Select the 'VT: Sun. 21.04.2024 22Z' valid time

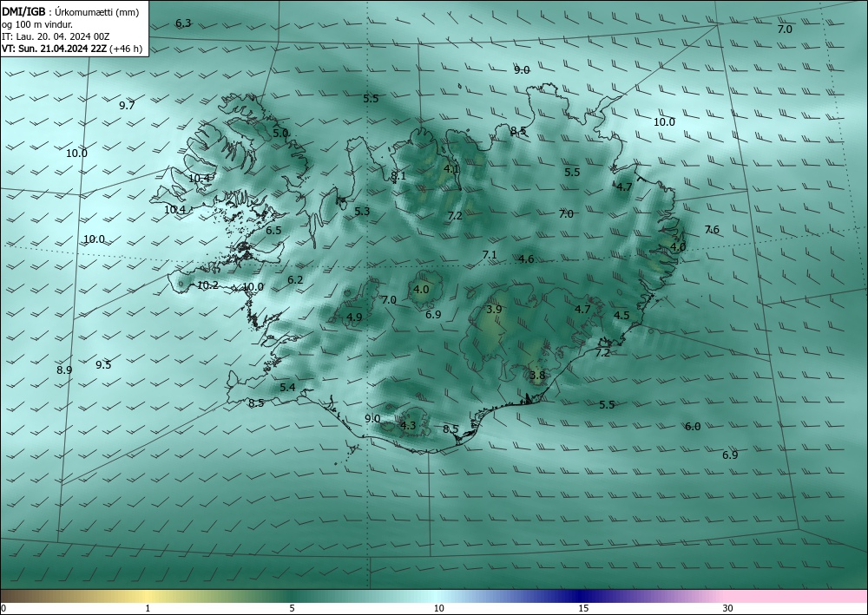(x=55, y=49)
